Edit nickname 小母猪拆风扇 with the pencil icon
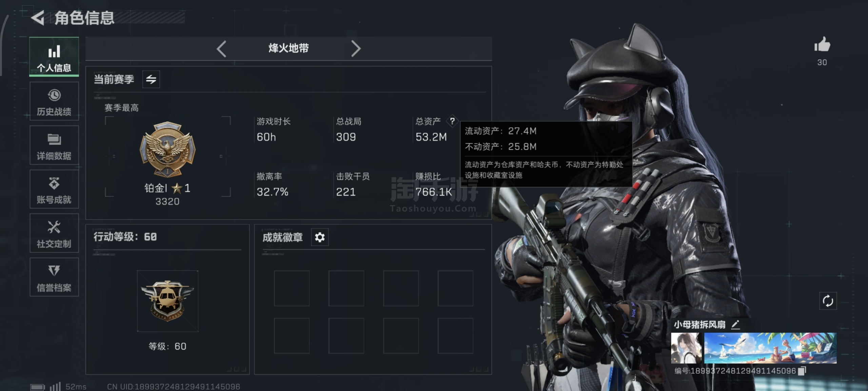The image size is (868, 391). pos(735,324)
